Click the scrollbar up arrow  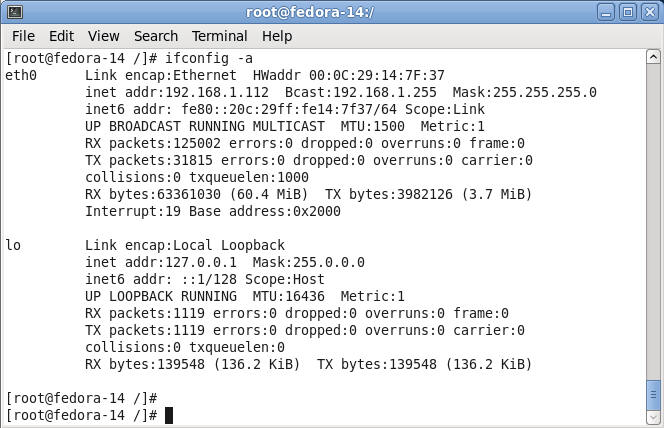click(x=653, y=56)
